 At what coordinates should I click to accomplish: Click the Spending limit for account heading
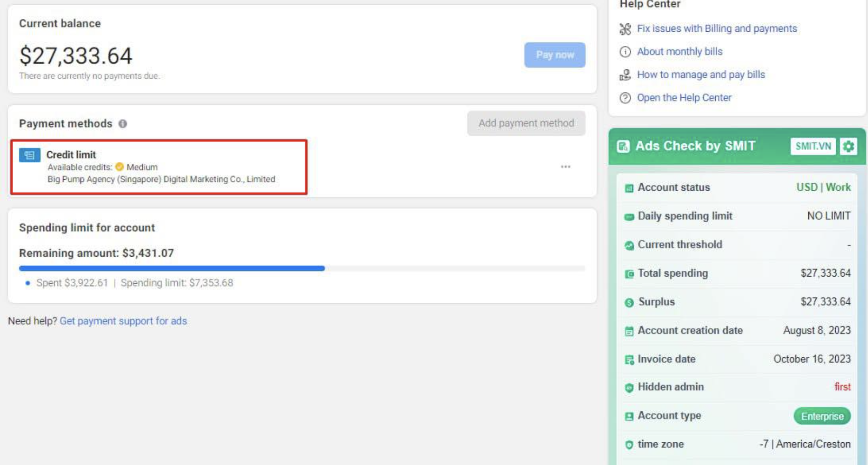click(x=87, y=228)
